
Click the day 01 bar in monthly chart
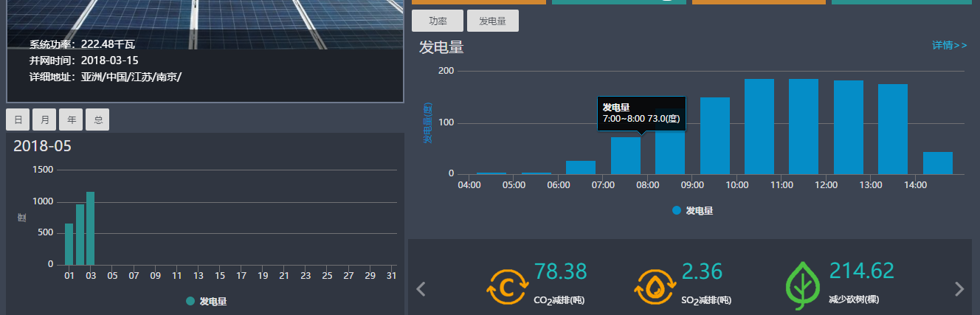pyautogui.click(x=69, y=244)
